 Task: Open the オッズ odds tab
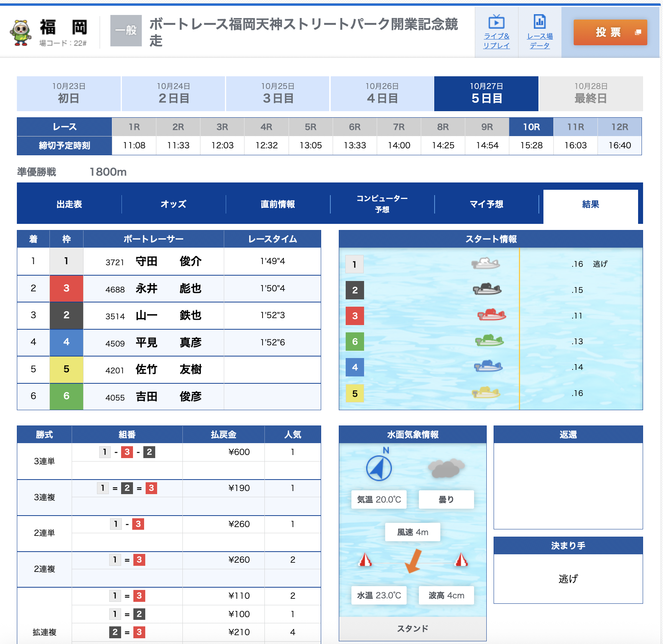(x=174, y=204)
